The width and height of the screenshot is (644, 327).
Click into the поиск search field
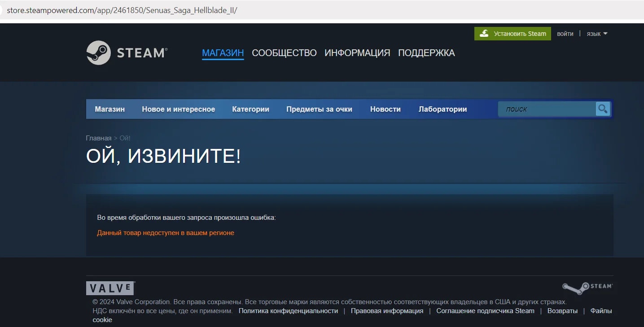547,109
